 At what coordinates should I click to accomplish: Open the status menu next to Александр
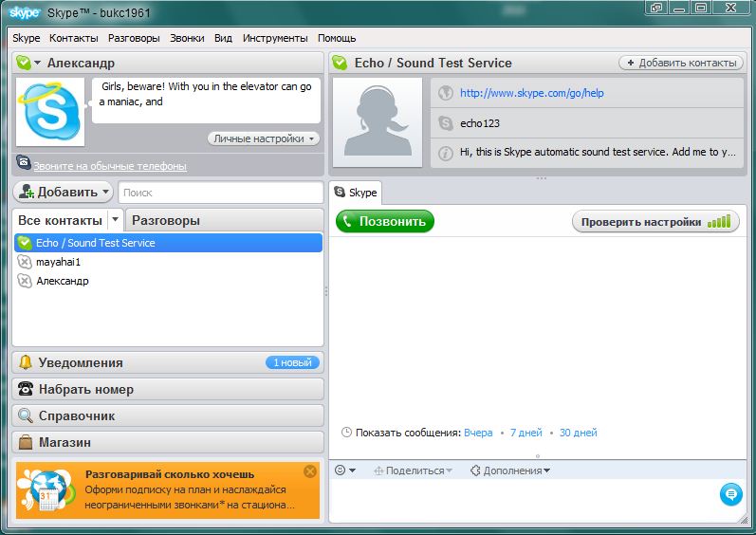coord(28,64)
